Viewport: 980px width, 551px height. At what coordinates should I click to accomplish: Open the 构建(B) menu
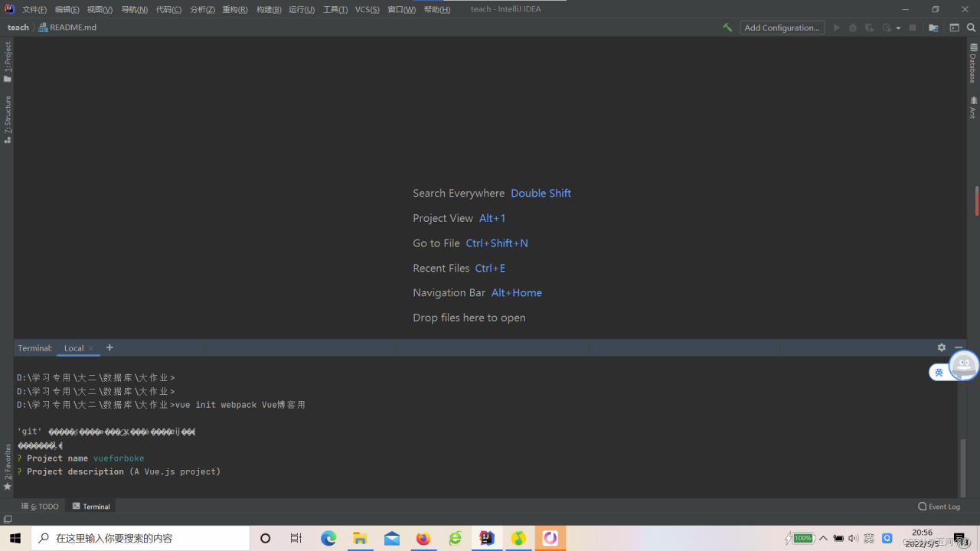tap(269, 9)
